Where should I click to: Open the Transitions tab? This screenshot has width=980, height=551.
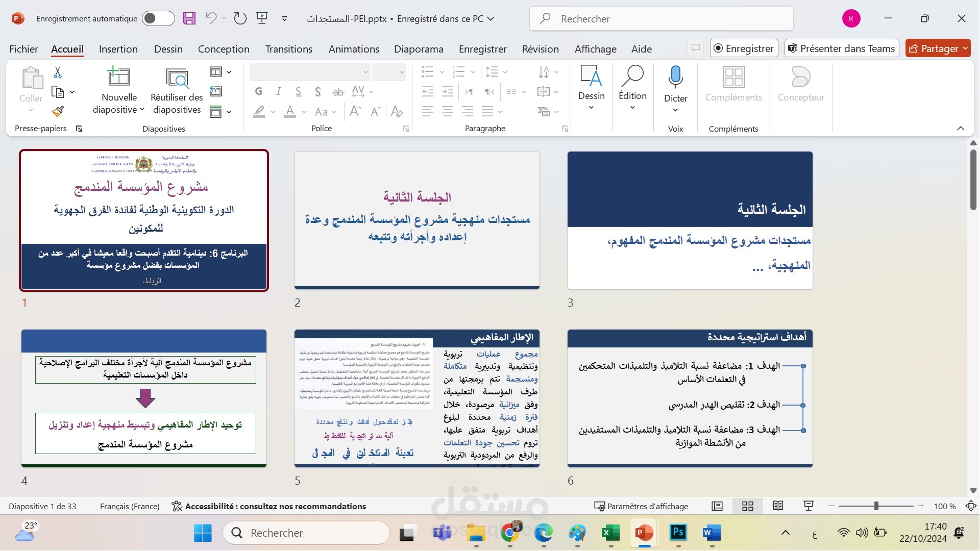[x=288, y=49]
